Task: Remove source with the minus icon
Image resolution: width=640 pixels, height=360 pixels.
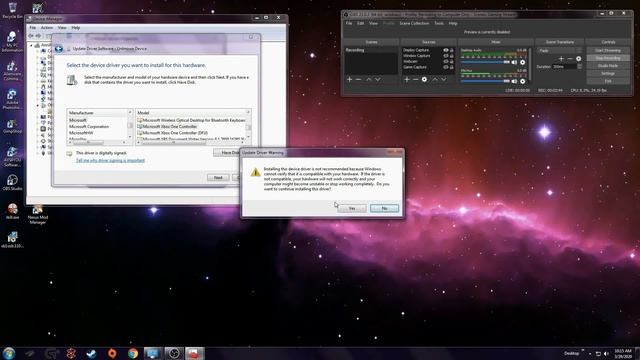Action: (x=416, y=80)
